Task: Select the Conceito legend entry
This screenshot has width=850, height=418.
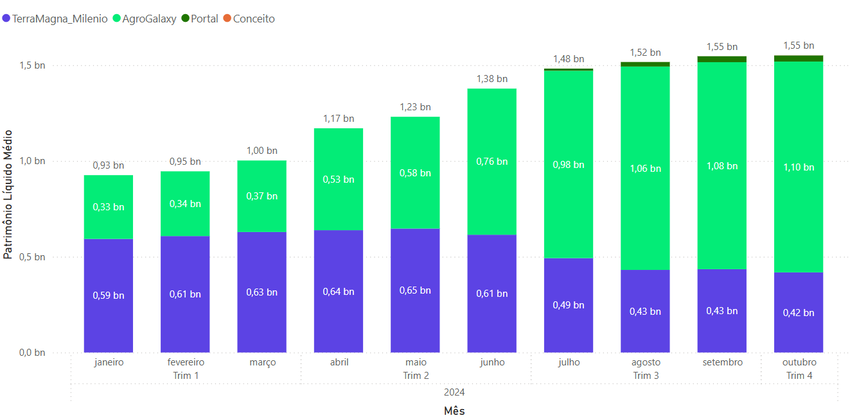Action: point(253,18)
